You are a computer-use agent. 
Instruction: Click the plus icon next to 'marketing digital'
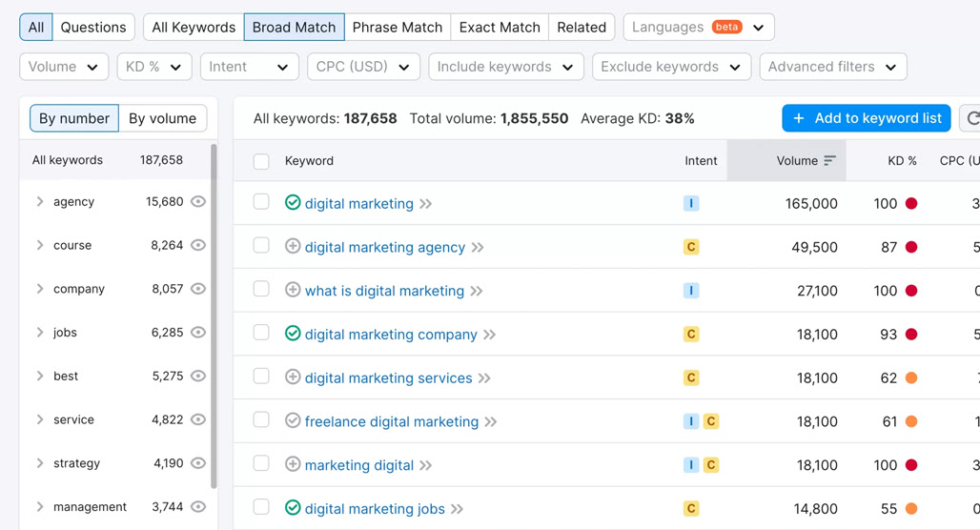pos(293,464)
